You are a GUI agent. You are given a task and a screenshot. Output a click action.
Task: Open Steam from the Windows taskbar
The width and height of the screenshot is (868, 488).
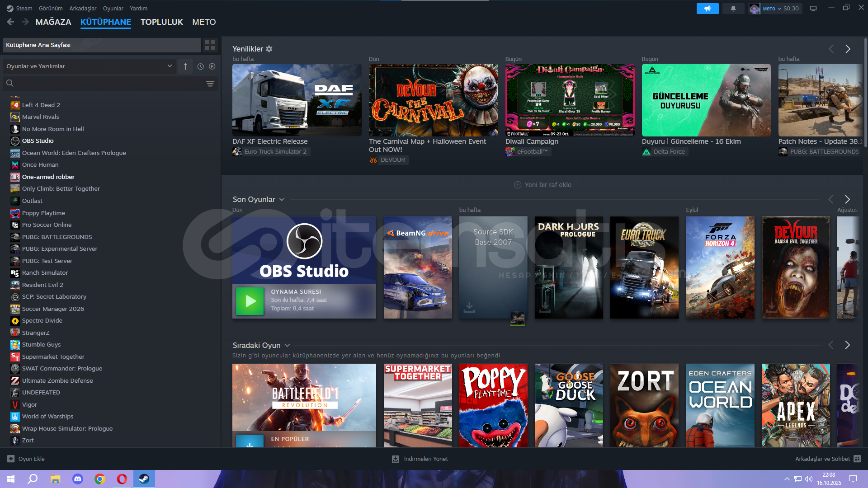pyautogui.click(x=144, y=479)
